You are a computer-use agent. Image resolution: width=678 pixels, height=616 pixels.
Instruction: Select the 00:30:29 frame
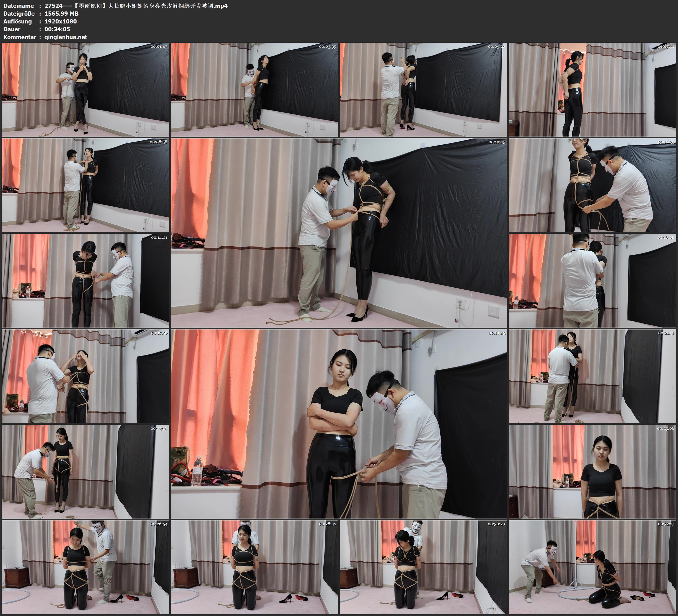[x=423, y=567]
